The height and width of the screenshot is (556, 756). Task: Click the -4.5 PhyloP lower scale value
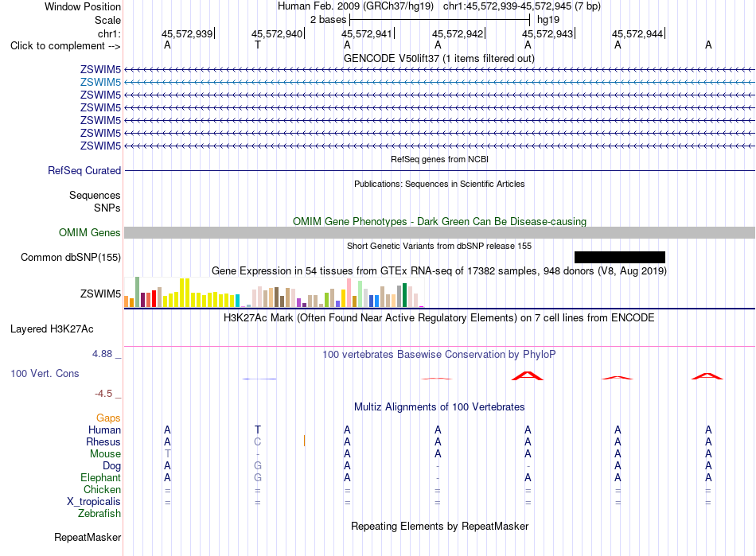(103, 394)
